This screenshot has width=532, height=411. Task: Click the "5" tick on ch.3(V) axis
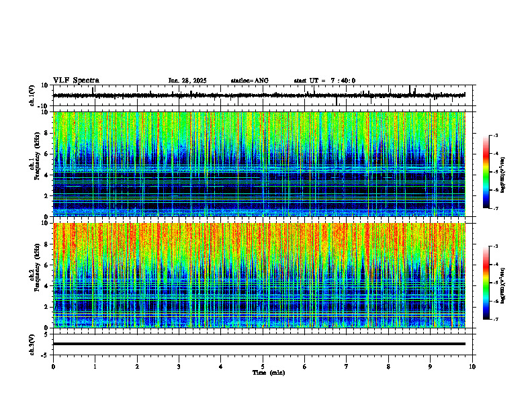46,334
